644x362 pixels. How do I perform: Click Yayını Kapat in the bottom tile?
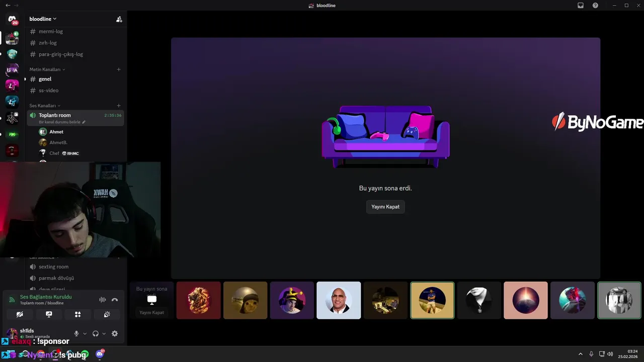[x=151, y=312]
